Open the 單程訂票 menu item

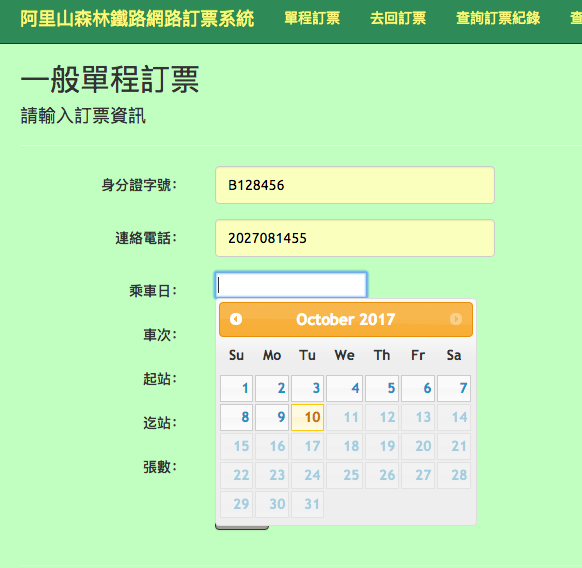pyautogui.click(x=312, y=18)
